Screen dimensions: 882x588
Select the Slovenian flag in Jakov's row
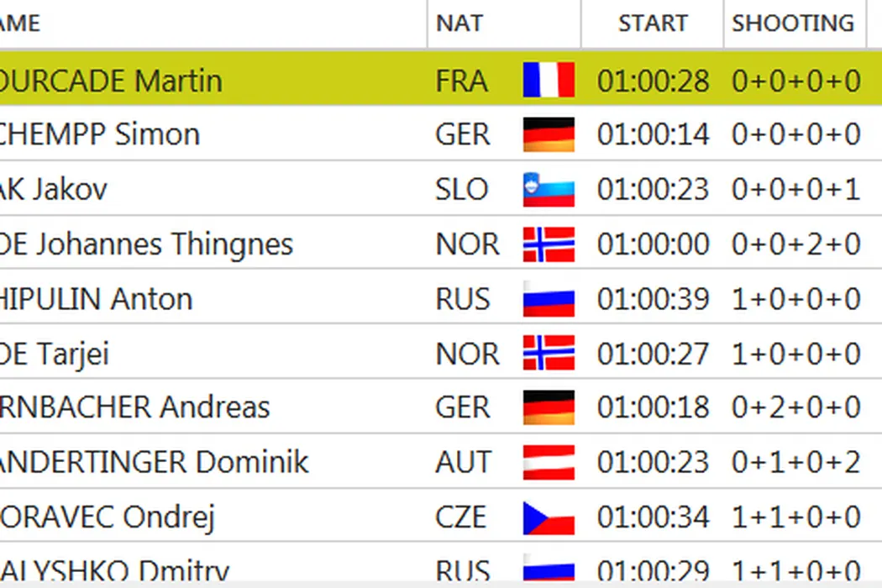pos(549,190)
